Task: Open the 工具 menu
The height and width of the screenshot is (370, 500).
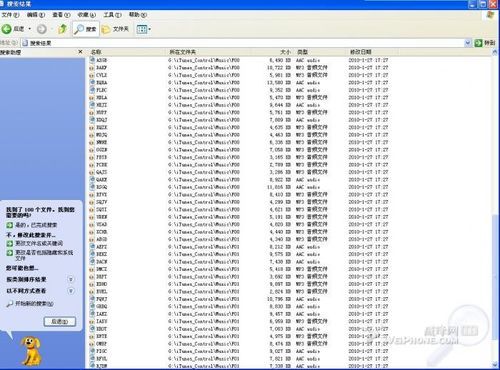Action: pos(112,15)
